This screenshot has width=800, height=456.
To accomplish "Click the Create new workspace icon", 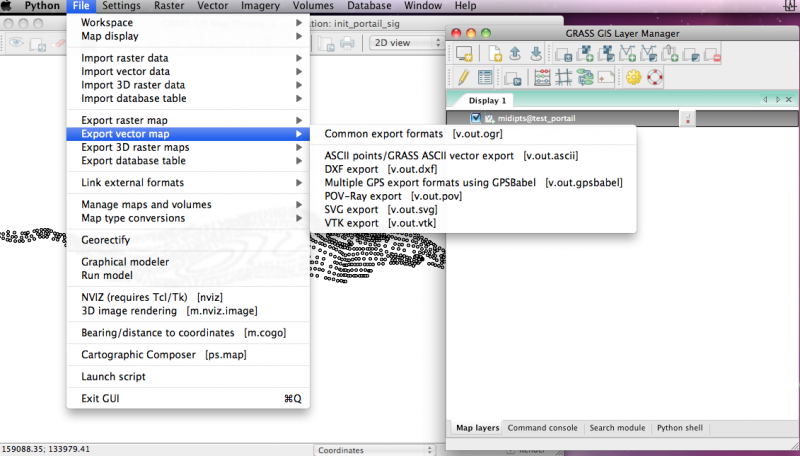I will [x=496, y=55].
